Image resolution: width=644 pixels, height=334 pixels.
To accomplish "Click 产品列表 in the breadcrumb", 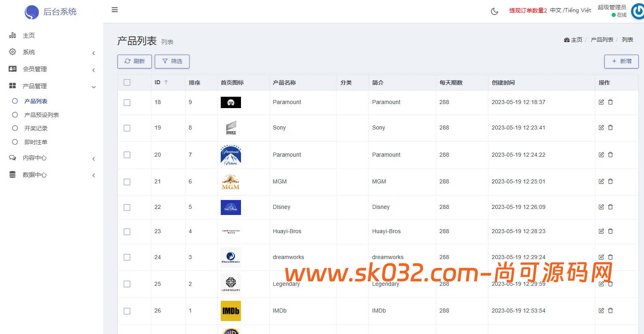I will (x=602, y=40).
